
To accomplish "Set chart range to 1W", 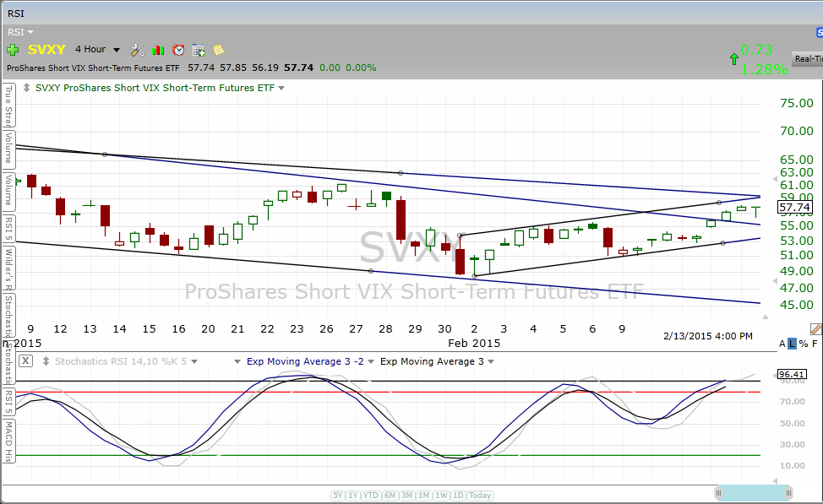I will 441,495.
